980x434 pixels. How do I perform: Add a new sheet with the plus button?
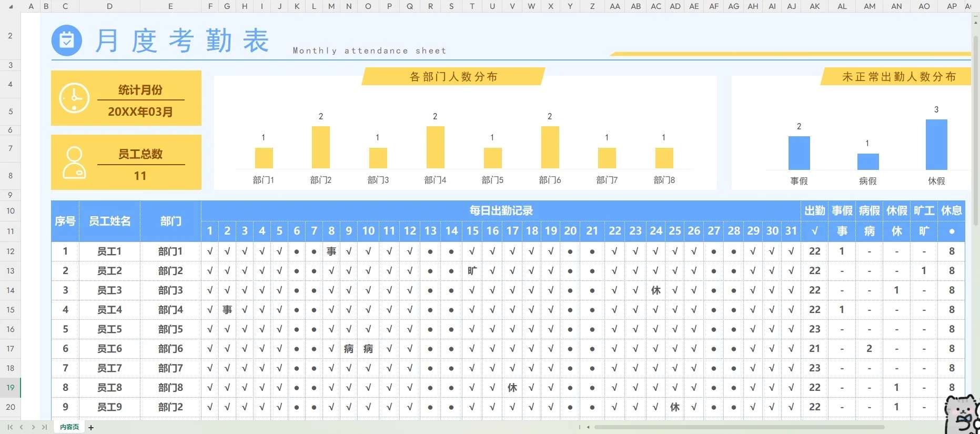[x=91, y=428]
